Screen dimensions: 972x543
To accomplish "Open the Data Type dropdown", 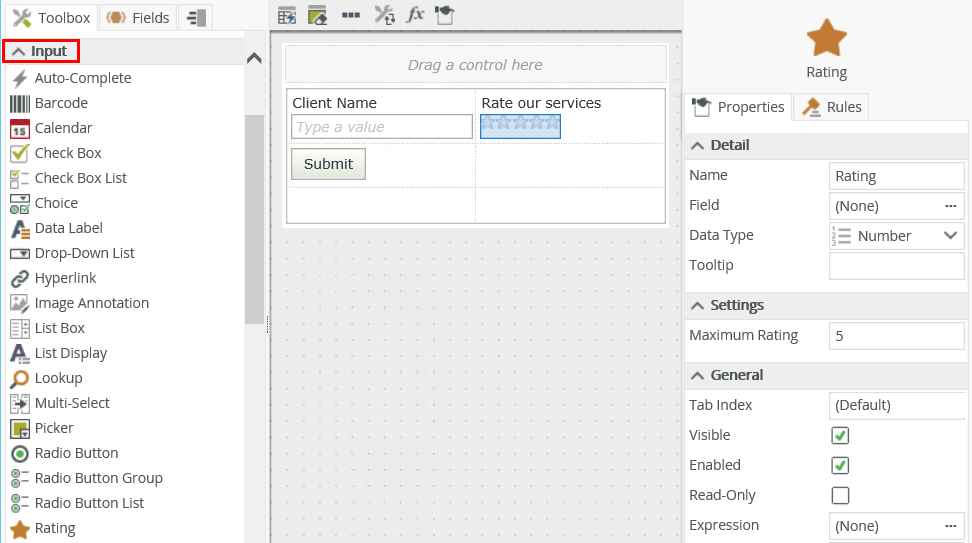I will tap(897, 236).
